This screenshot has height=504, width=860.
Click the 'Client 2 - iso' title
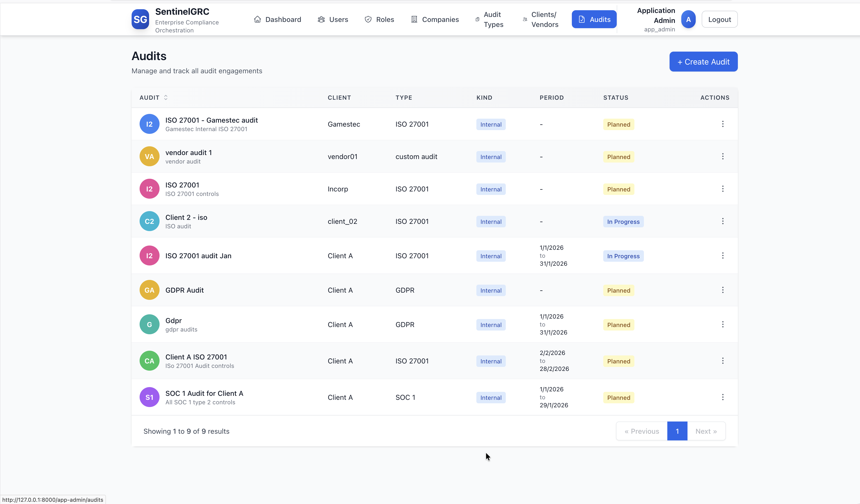[186, 217]
